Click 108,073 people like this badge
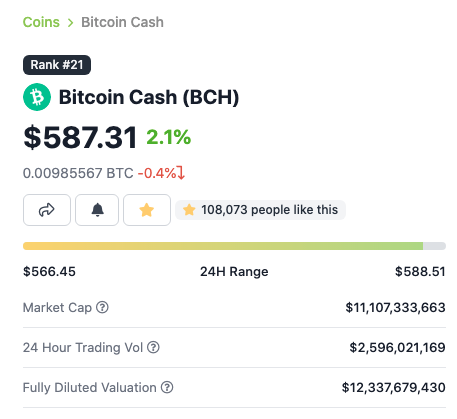 click(x=260, y=210)
